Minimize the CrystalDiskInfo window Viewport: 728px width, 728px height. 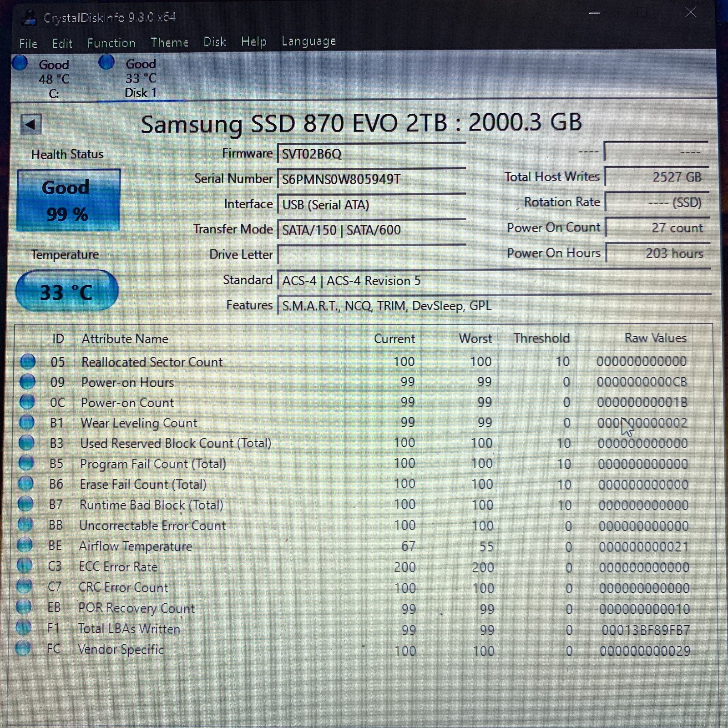coord(594,13)
